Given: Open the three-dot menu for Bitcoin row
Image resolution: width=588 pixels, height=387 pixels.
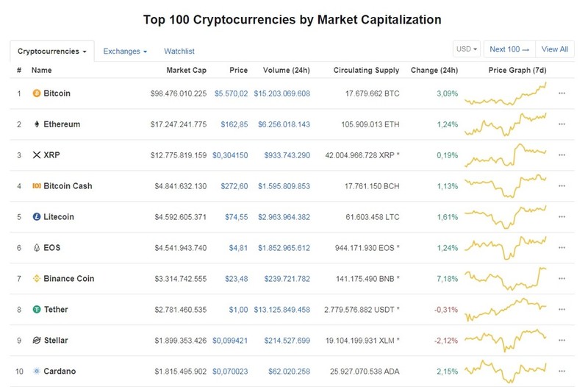Looking at the screenshot, I should pyautogui.click(x=562, y=93).
